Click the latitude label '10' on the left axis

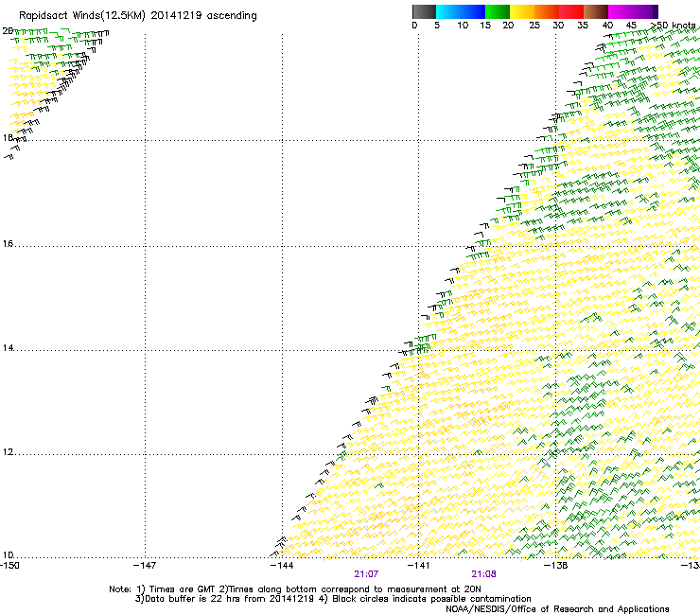click(8, 555)
